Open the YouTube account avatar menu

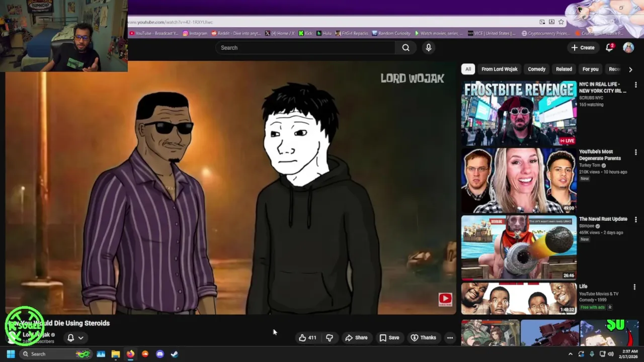(628, 48)
